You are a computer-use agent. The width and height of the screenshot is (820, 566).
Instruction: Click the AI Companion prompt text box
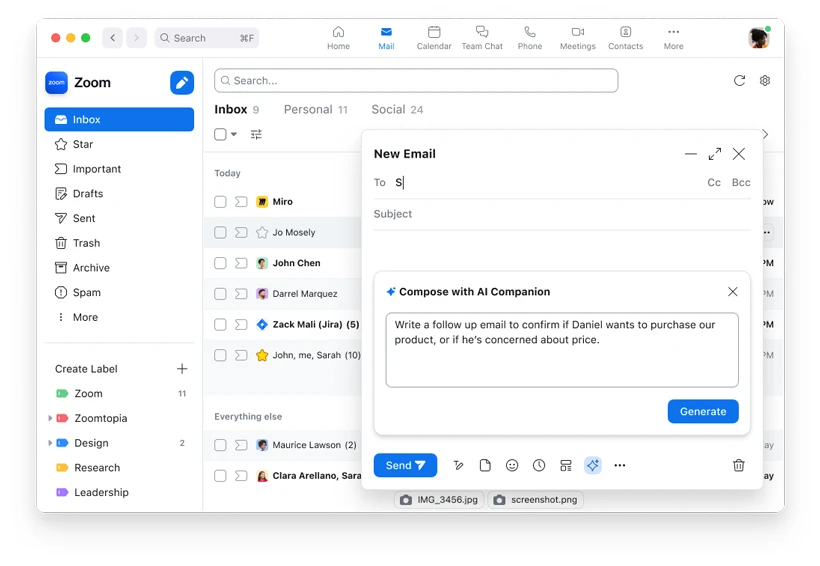[x=562, y=350]
